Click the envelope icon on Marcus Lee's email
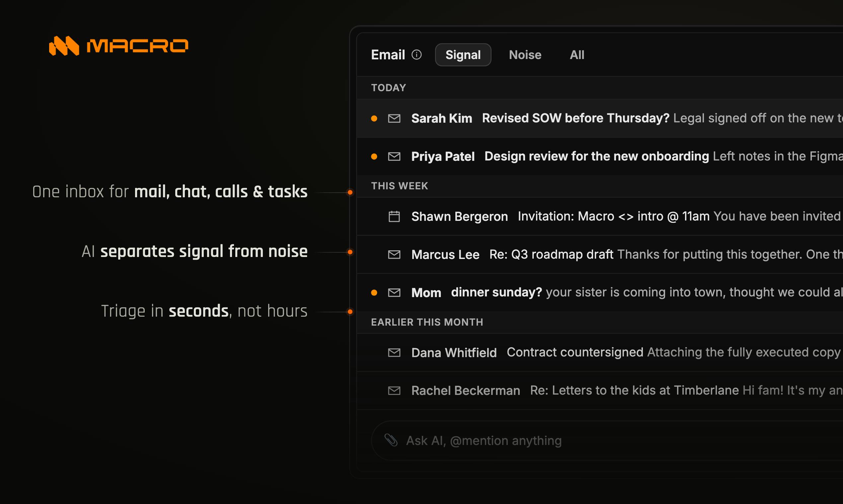Image resolution: width=843 pixels, height=504 pixels. tap(394, 254)
